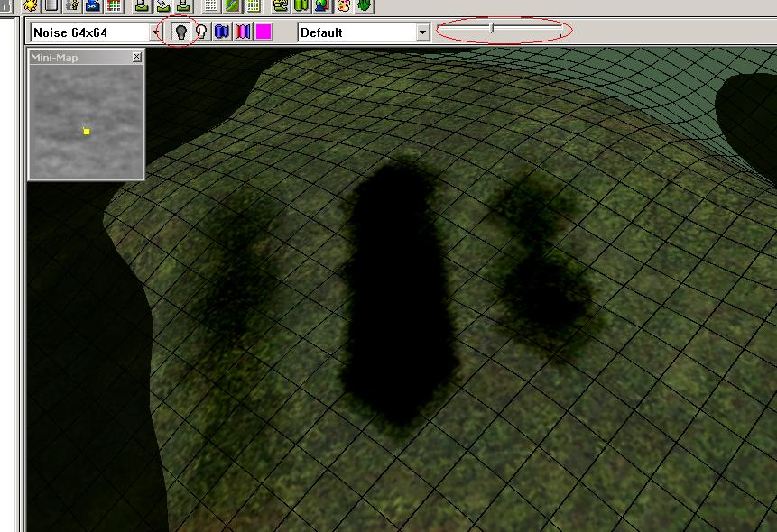Click the blue curtain icon
The width and height of the screenshot is (777, 532).
pos(222,32)
